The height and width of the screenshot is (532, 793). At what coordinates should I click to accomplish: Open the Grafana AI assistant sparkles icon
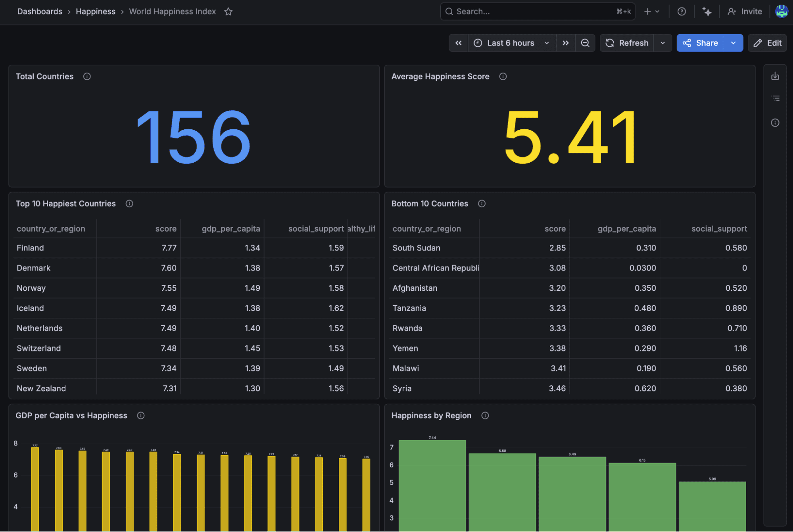707,12
